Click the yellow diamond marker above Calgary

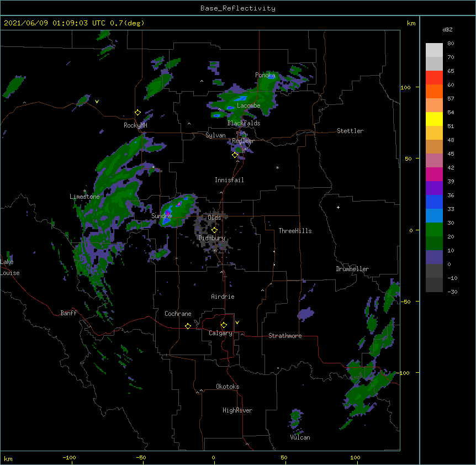[x=224, y=325]
